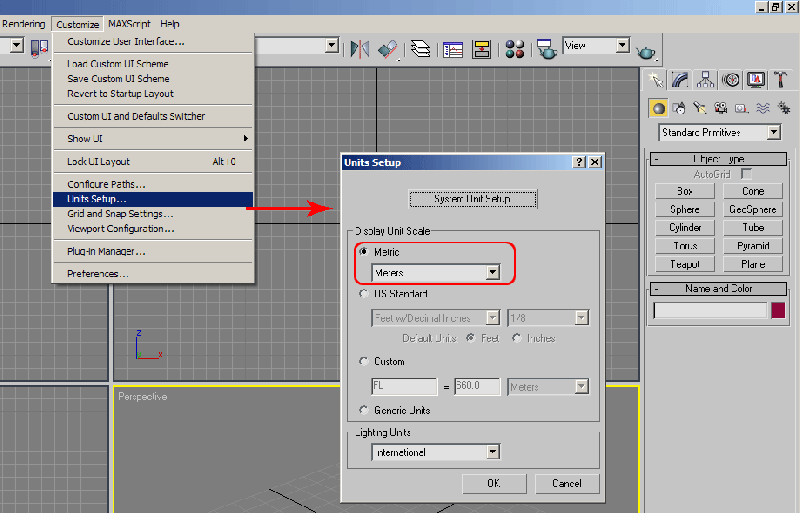
Task: Create a Box primitive button
Action: click(685, 191)
